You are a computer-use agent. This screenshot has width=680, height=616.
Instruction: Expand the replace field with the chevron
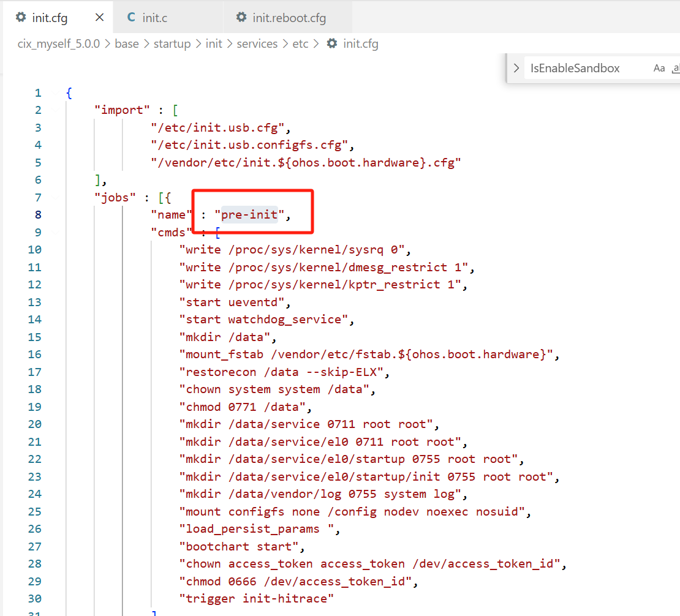tap(516, 68)
